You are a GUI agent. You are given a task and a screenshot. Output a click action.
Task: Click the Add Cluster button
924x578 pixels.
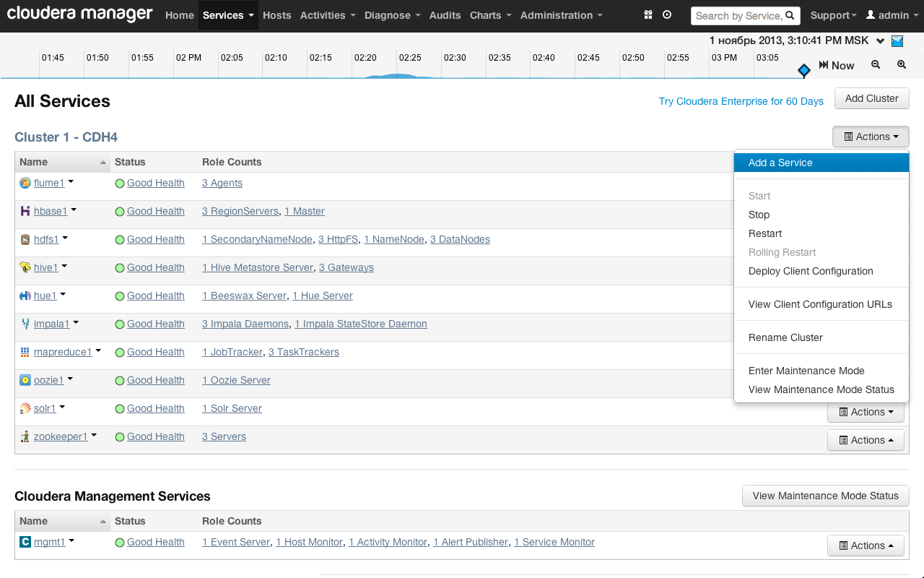872,98
